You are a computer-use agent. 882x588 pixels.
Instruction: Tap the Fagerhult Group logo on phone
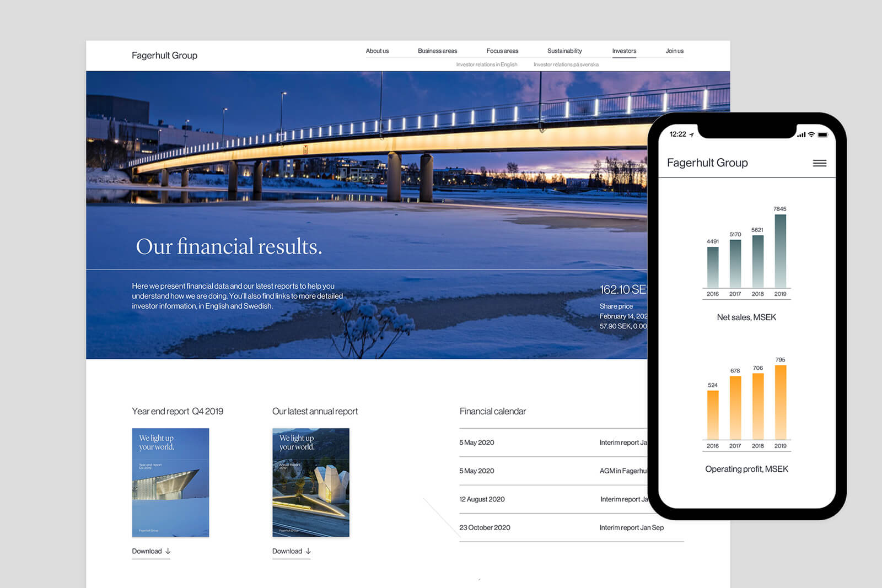pyautogui.click(x=707, y=163)
